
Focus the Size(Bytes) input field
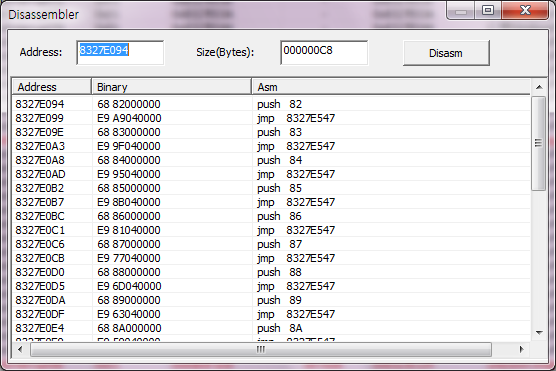pos(324,52)
